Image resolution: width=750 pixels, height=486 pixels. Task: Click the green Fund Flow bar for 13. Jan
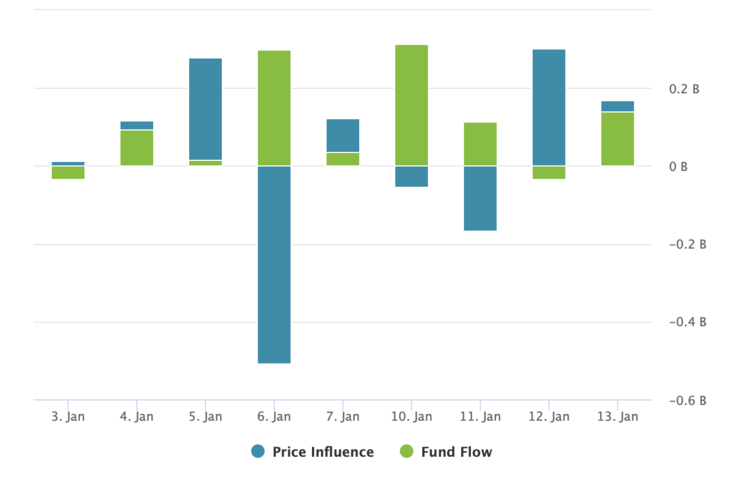pos(617,139)
